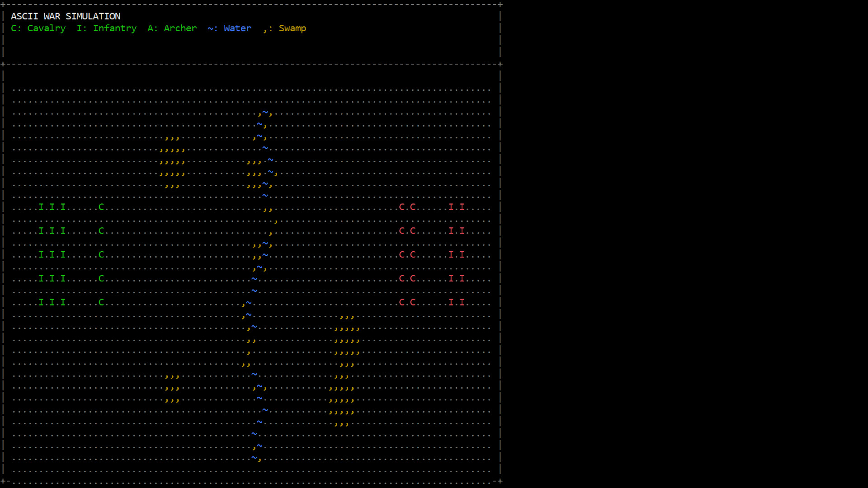The image size is (868, 488).
Task: Select rightmost green infantry in bottom unit row
Action: click(63, 302)
